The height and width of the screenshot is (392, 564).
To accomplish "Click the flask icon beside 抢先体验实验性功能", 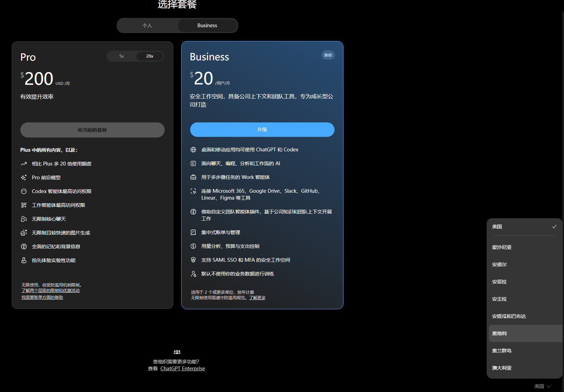I will [24, 260].
